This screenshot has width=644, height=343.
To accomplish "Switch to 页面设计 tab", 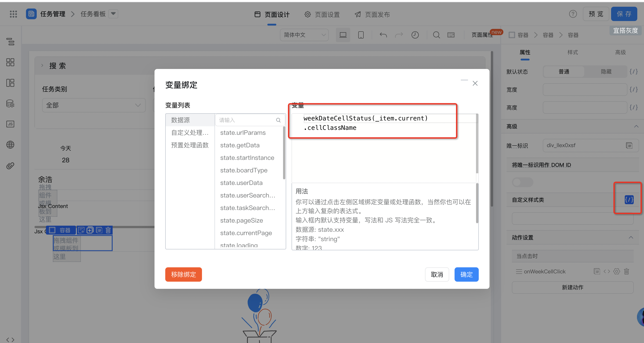I will tap(272, 15).
